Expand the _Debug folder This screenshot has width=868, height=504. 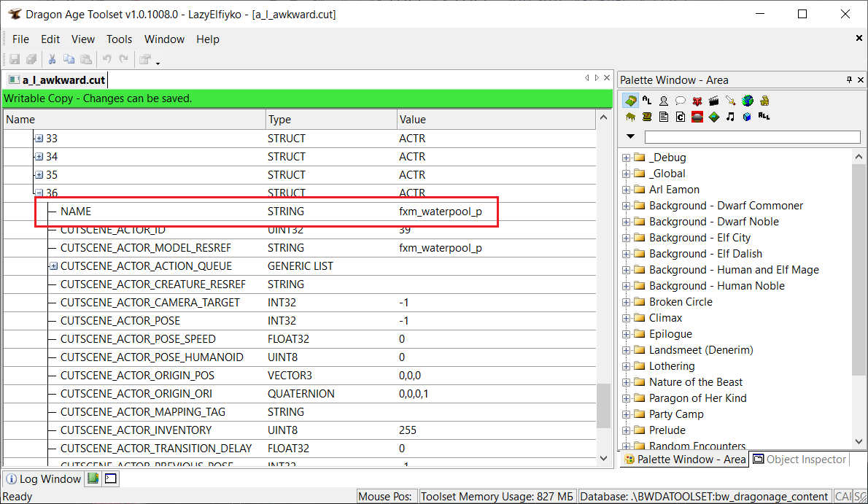point(626,158)
